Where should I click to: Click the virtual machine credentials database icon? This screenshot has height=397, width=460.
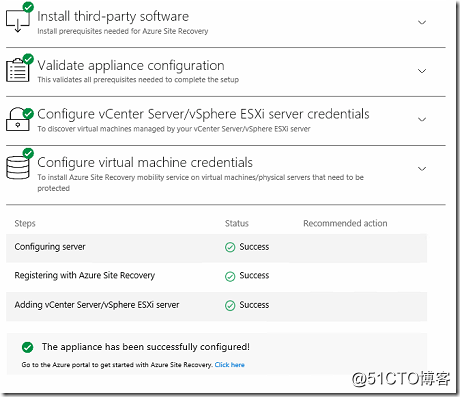18,167
